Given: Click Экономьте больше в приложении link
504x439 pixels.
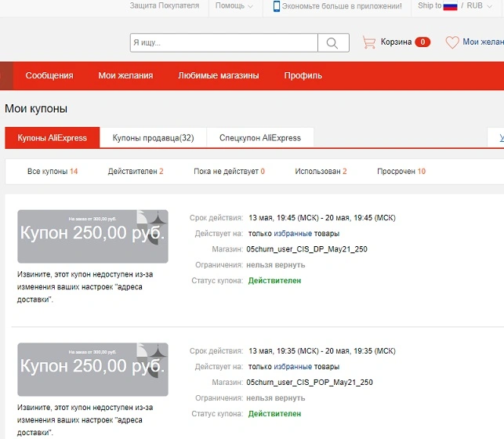Looking at the screenshot, I should click(342, 6).
